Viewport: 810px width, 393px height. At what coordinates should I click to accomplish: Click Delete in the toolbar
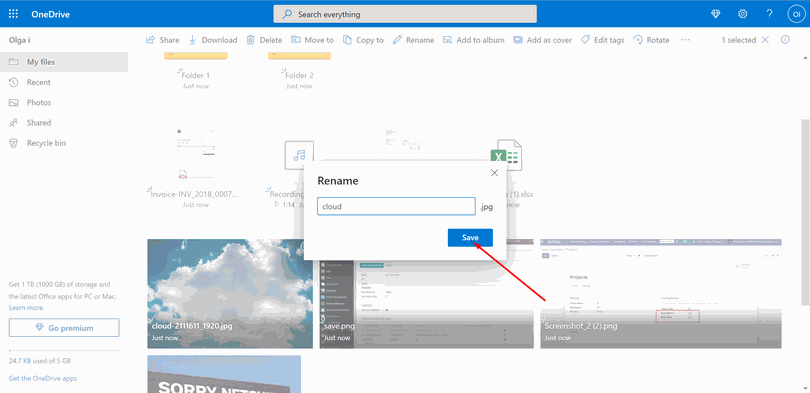pyautogui.click(x=264, y=40)
